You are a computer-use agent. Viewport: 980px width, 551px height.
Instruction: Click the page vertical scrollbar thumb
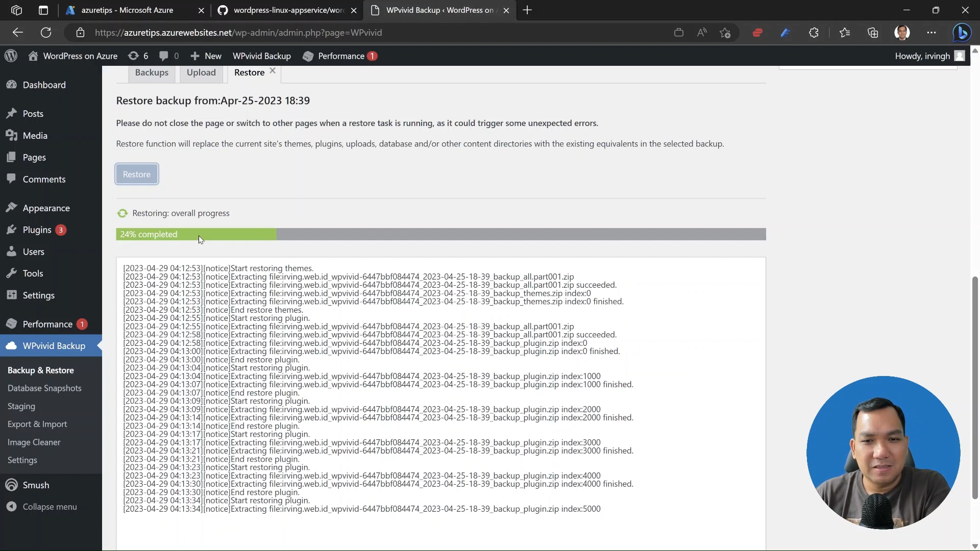(975, 388)
